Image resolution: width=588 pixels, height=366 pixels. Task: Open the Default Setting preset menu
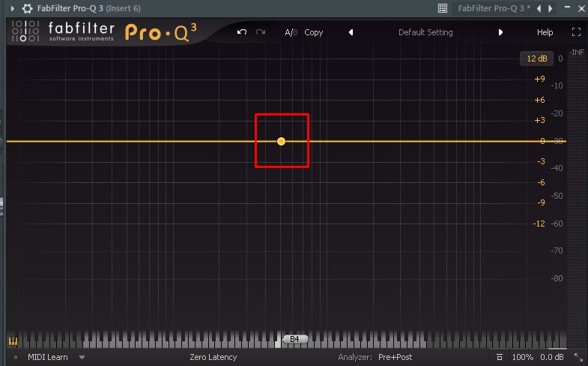click(425, 33)
